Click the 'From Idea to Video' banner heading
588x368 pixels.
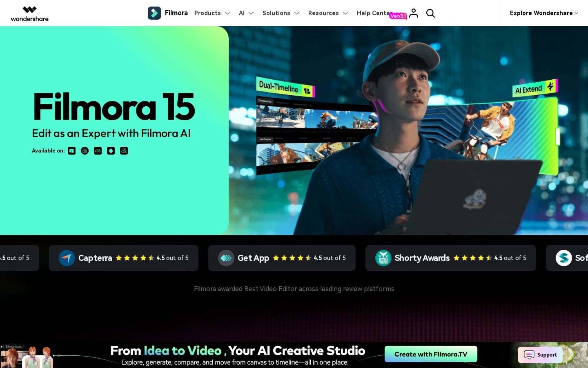238,351
